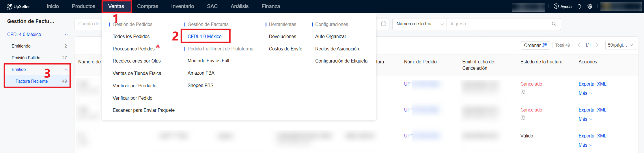The height and width of the screenshot is (153, 644).
Task: Select Todos los Pedidos
Action: pos(131,37)
